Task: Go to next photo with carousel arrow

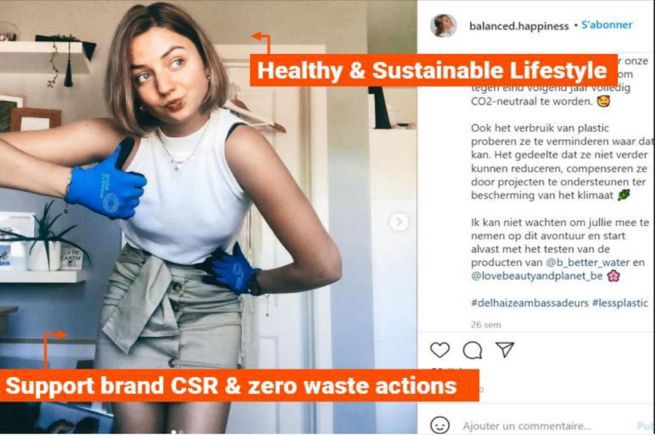Action: pos(399,222)
